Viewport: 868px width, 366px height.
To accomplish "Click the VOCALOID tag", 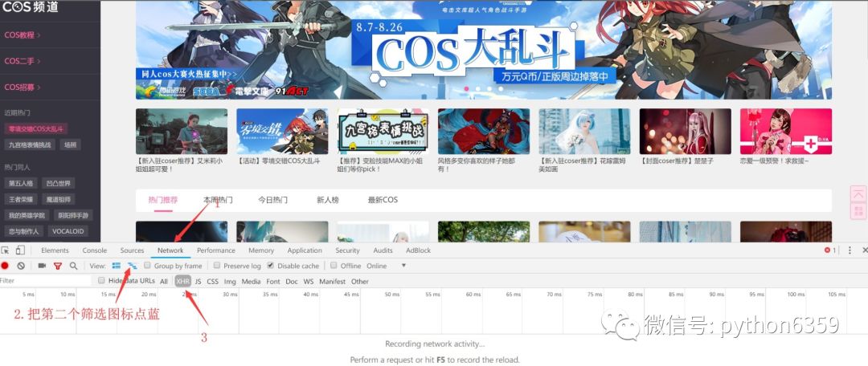I will click(x=68, y=231).
